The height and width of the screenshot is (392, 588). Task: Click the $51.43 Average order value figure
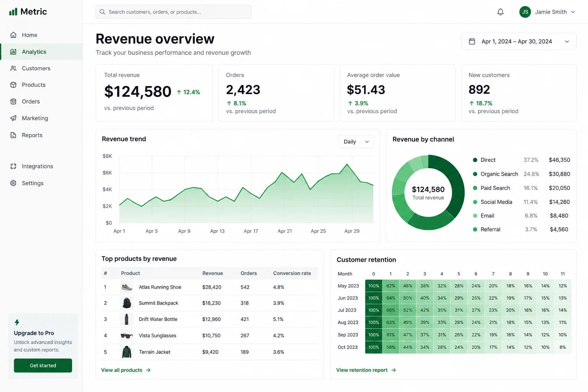[366, 90]
